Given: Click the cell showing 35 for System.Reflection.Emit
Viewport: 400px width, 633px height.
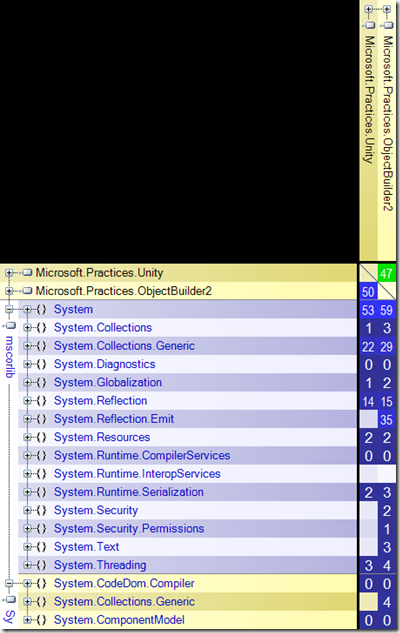Looking at the screenshot, I should [x=387, y=420].
